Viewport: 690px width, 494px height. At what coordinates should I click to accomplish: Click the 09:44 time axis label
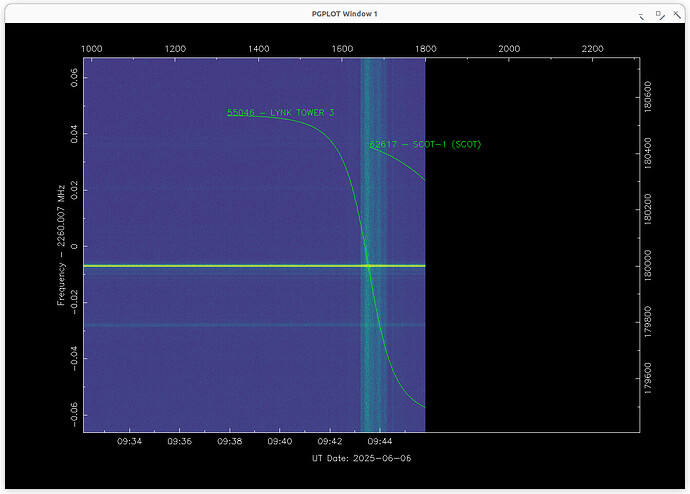pos(380,441)
